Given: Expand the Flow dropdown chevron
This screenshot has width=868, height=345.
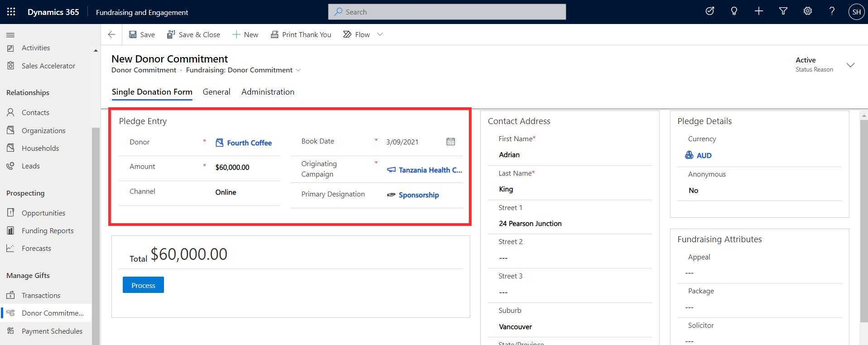Looking at the screenshot, I should (380, 34).
